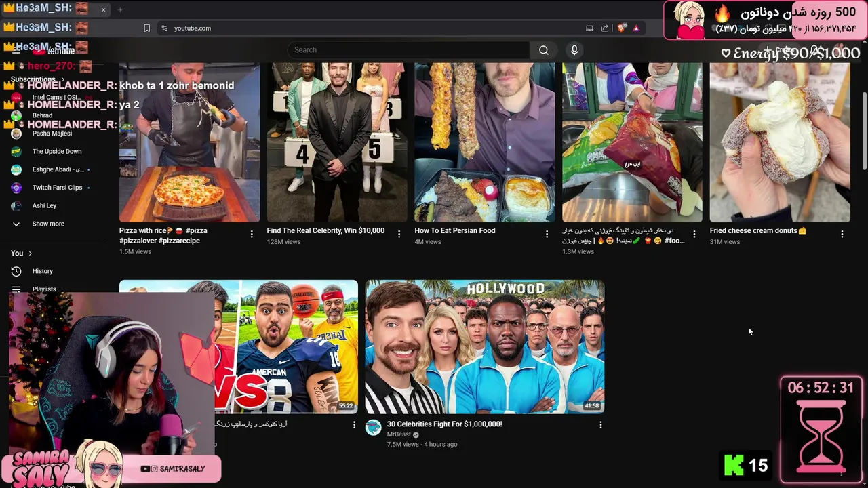Open options for 'How To Eat Persian Food' short
Screen dimensions: 868x488
547,234
